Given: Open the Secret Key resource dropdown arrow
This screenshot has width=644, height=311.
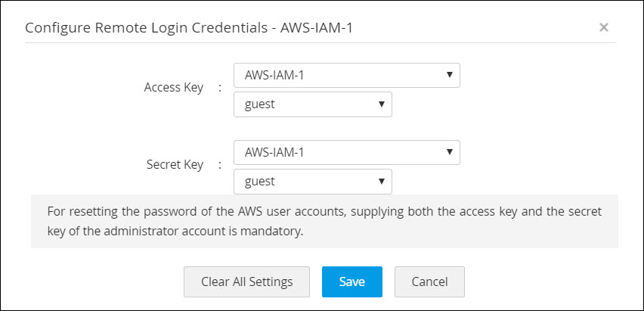Looking at the screenshot, I should [x=450, y=152].
